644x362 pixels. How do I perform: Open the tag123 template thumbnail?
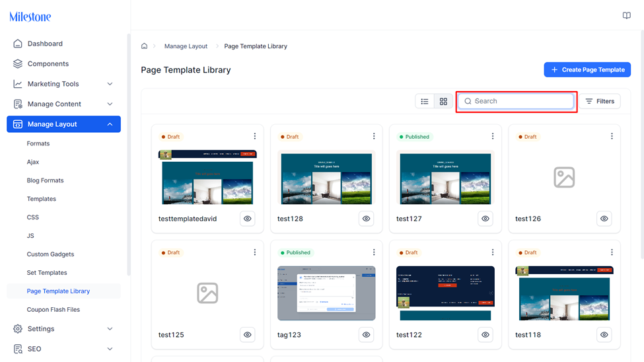point(326,293)
